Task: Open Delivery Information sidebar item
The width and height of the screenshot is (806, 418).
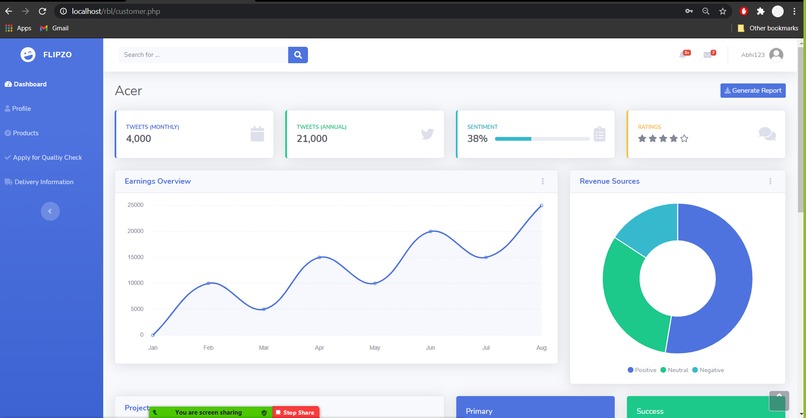Action: pos(39,181)
